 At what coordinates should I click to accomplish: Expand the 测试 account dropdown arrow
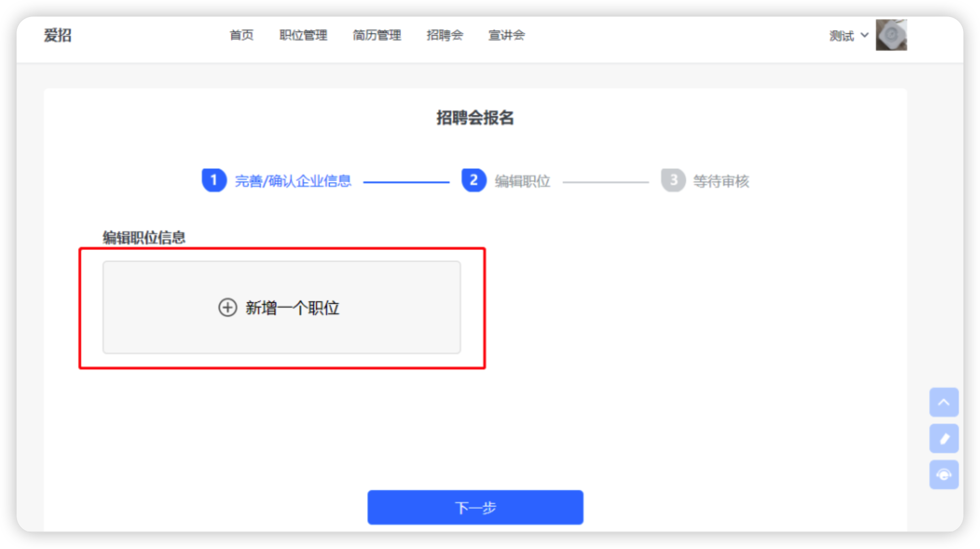point(864,35)
